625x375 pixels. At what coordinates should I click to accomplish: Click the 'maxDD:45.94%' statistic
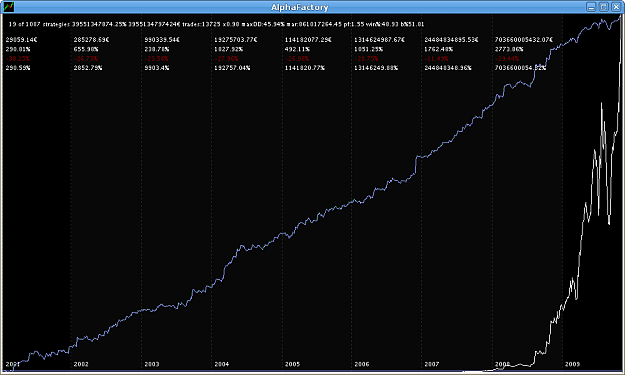263,24
